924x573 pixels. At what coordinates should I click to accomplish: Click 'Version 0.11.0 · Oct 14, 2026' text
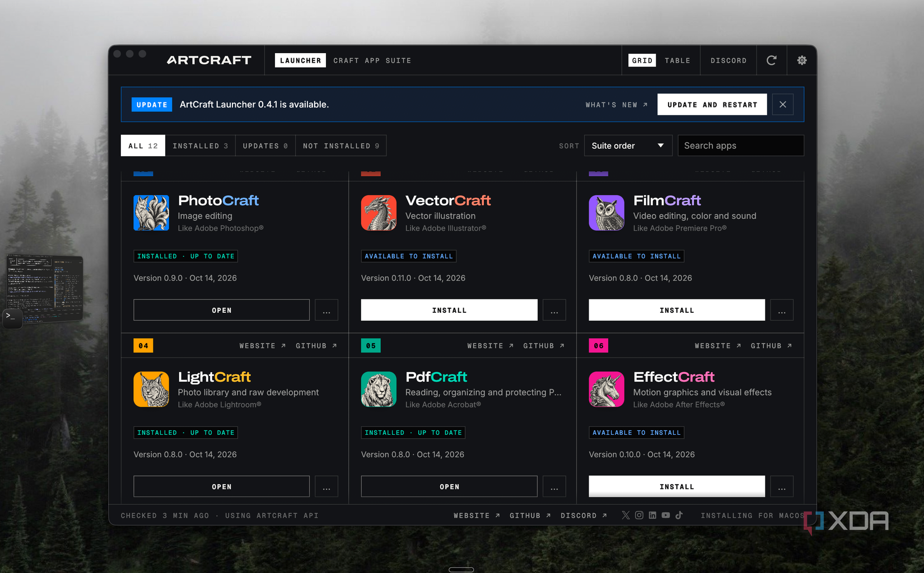click(413, 278)
